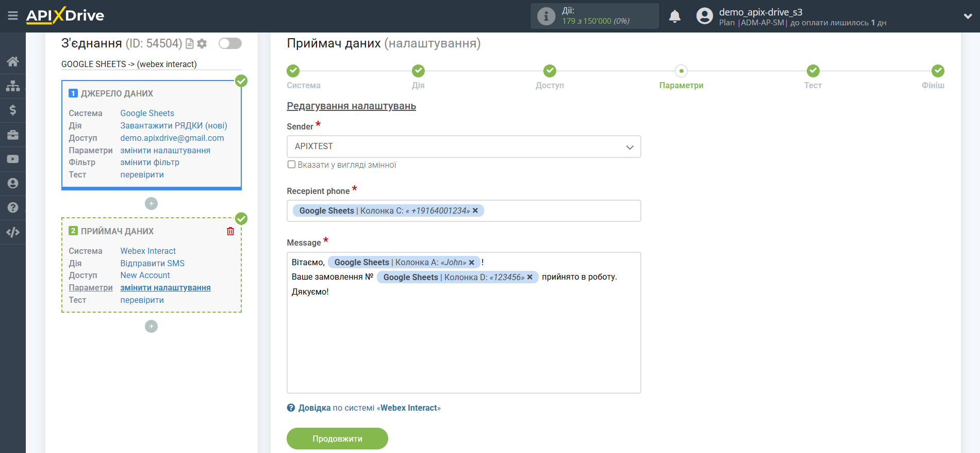Open the connection settings gear icon

coord(202,44)
